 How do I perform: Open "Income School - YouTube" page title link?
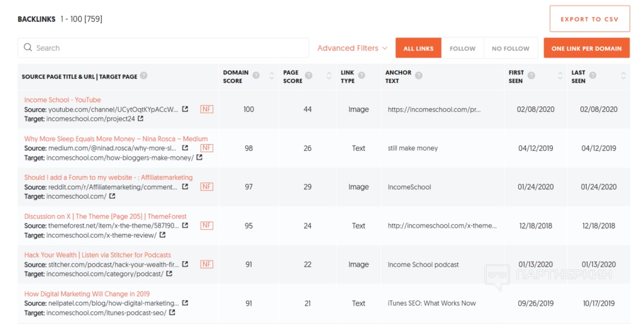62,99
